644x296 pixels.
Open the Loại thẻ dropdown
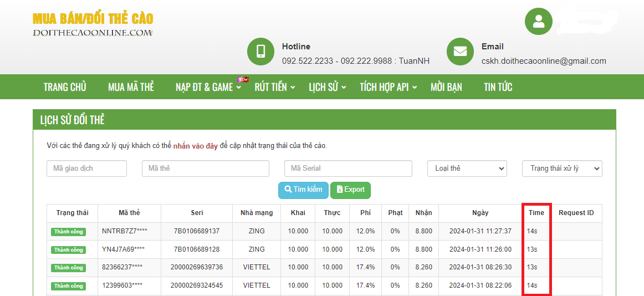click(x=467, y=169)
